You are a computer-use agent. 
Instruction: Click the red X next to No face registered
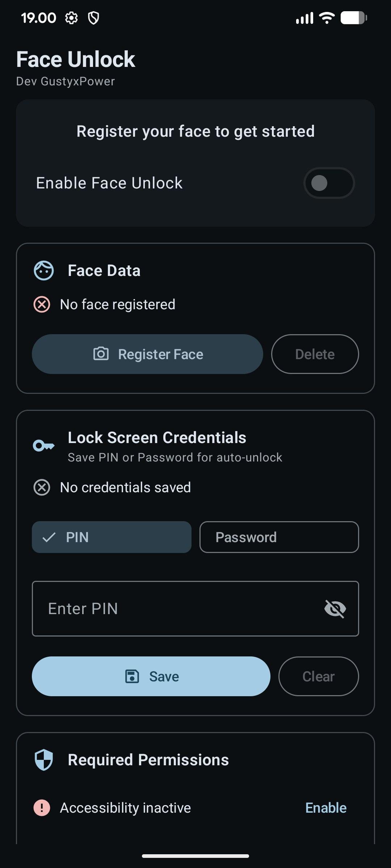42,305
